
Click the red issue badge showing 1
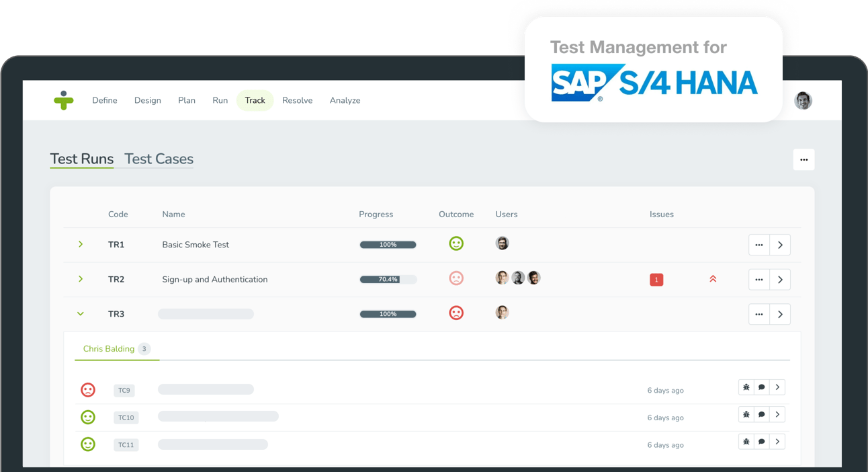tap(656, 278)
